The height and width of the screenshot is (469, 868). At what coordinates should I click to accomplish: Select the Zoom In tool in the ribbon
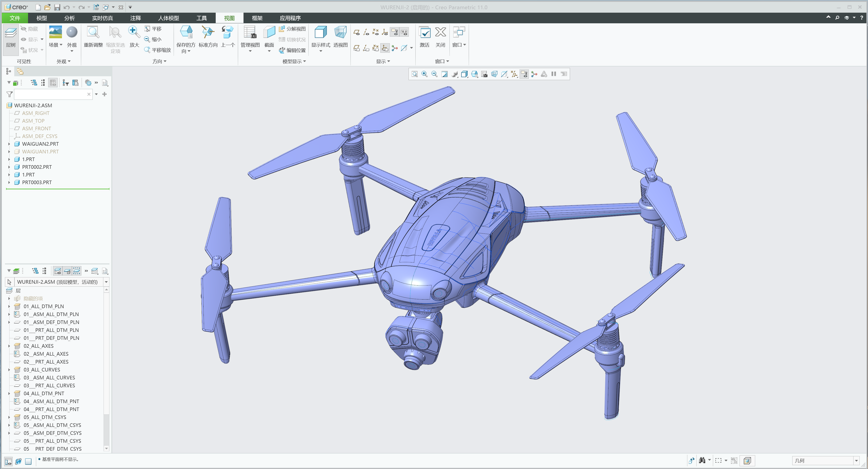(x=134, y=32)
